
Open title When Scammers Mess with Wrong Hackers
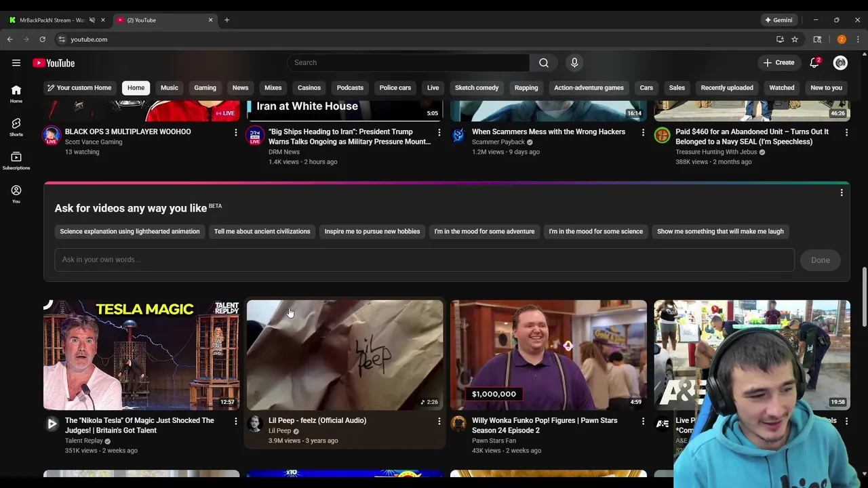coord(549,131)
